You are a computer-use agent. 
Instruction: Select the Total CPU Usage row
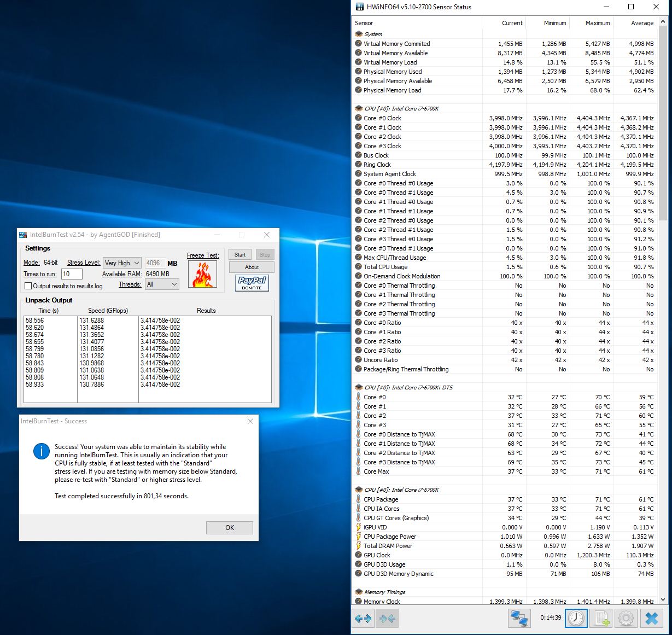504,267
